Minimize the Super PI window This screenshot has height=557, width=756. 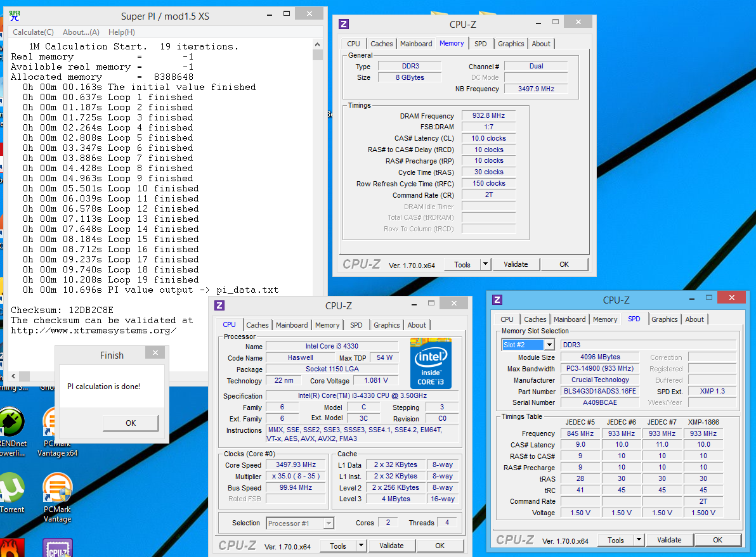[x=270, y=15]
